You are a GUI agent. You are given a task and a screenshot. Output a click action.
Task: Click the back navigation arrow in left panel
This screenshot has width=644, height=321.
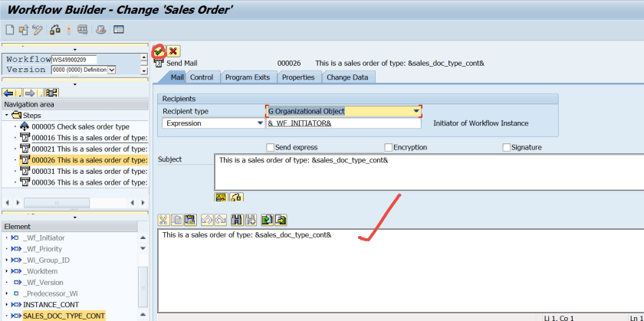(x=8, y=93)
